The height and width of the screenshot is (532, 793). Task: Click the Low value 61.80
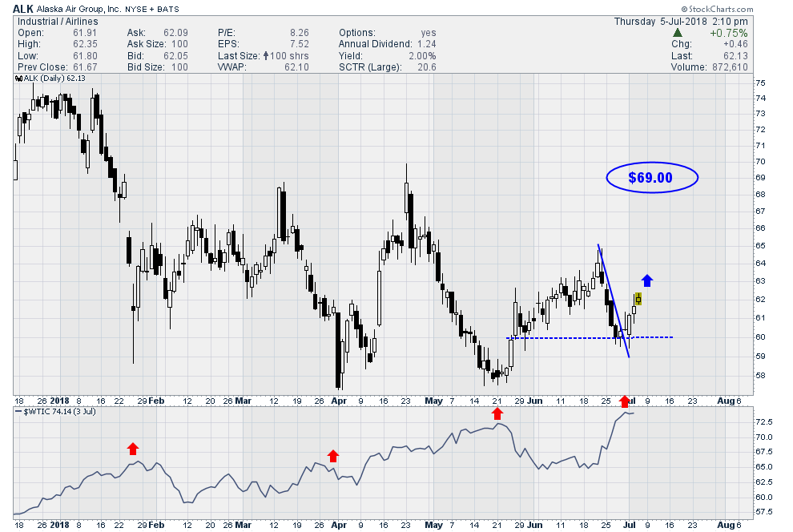tap(85, 55)
